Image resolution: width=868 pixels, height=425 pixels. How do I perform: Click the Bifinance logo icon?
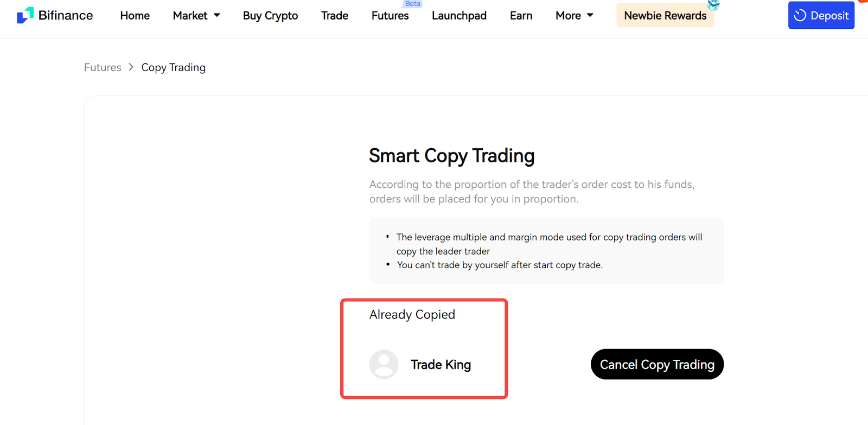(x=25, y=15)
